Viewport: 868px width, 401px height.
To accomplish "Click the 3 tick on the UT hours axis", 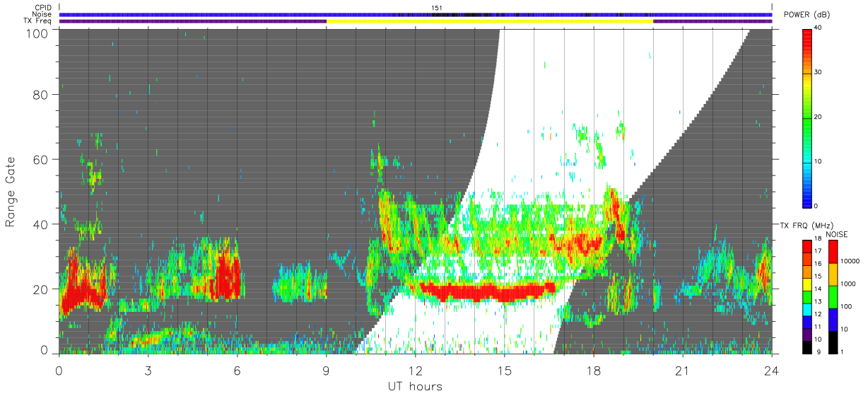I will 148,370.
